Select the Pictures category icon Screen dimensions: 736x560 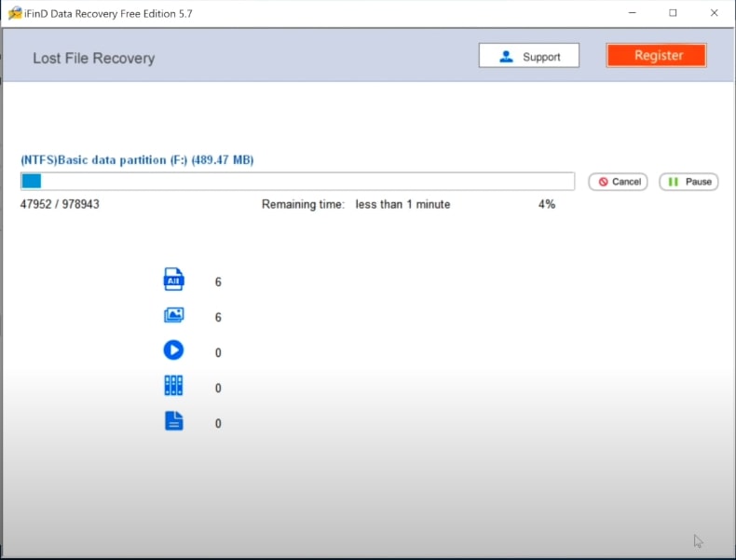[173, 316]
